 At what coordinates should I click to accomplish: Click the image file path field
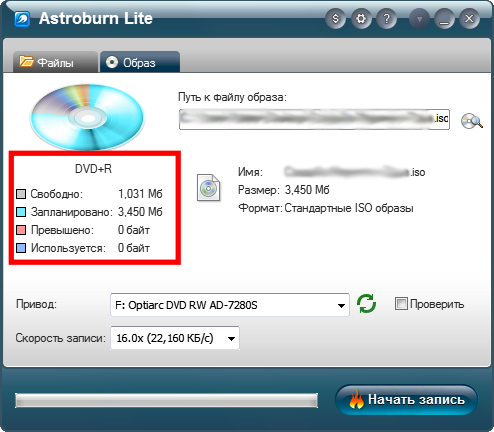[x=314, y=119]
